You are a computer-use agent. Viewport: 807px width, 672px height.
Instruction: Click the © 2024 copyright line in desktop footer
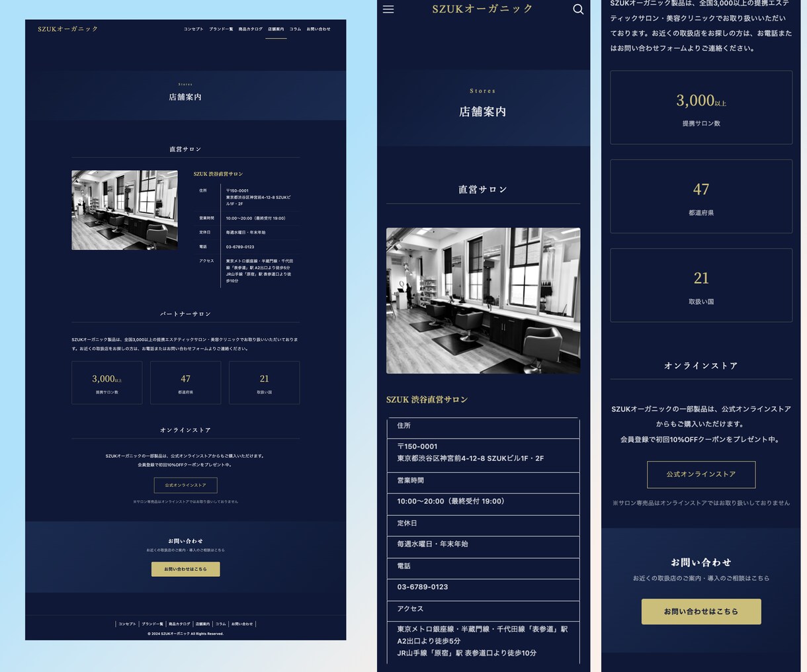pos(185,634)
